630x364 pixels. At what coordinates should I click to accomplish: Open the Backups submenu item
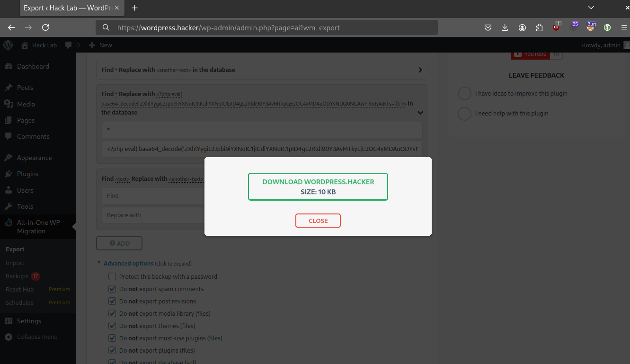point(17,276)
